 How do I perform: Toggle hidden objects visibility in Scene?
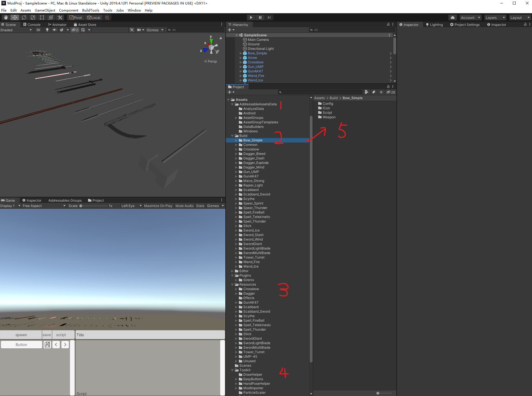[x=75, y=30]
